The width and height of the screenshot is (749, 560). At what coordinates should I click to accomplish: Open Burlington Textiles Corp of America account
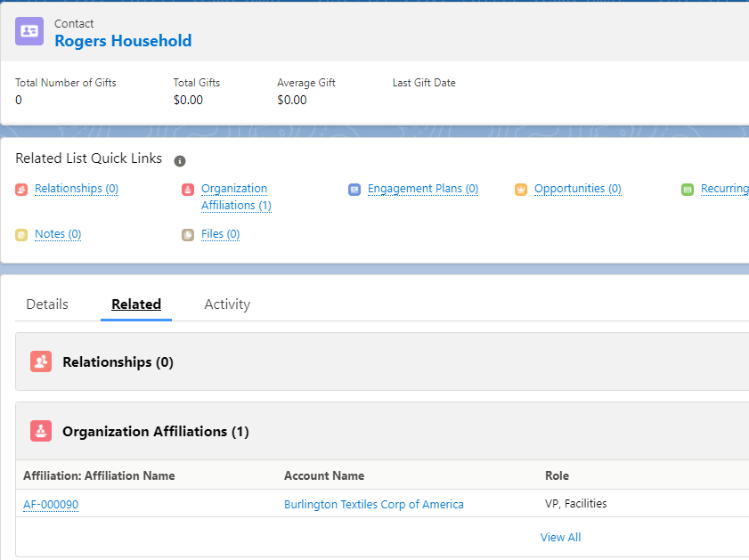(x=373, y=504)
